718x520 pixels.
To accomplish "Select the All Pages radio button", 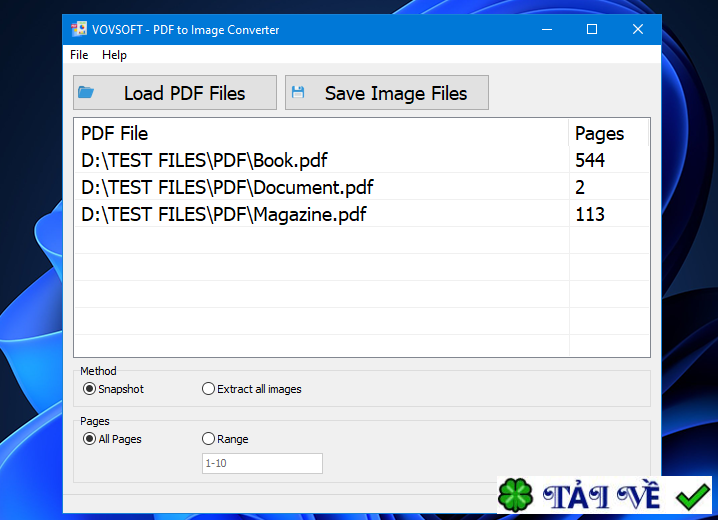I will click(x=89, y=439).
